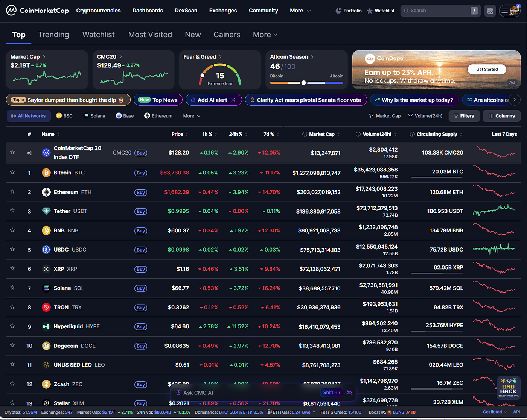Image resolution: width=527 pixels, height=420 pixels.
Task: Open the Volume(24h) filter dropdown
Action: point(425,116)
